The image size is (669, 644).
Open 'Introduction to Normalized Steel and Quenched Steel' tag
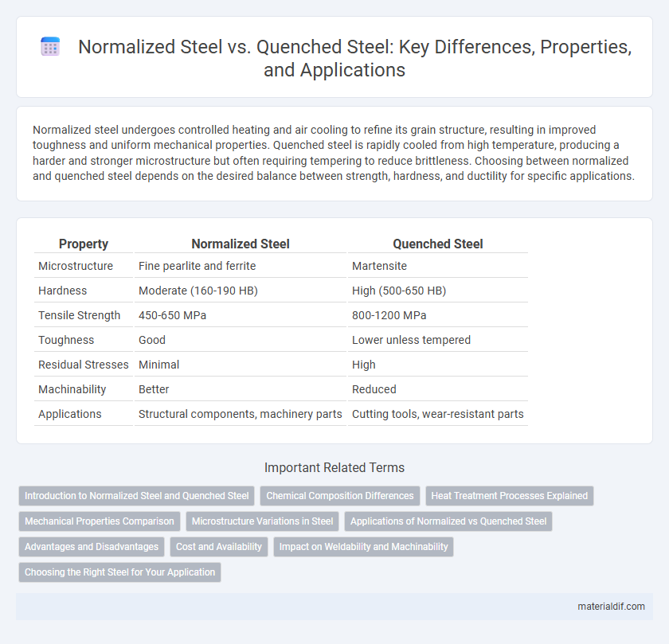click(136, 496)
